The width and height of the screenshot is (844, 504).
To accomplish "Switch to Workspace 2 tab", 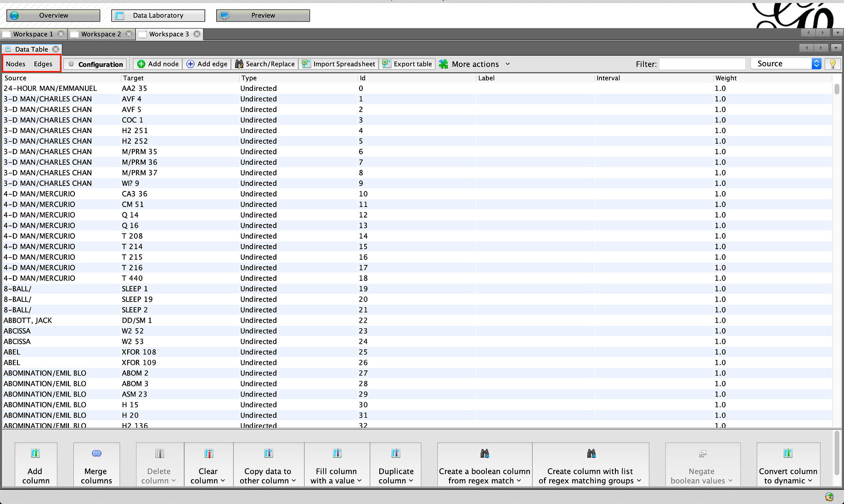I will point(101,34).
